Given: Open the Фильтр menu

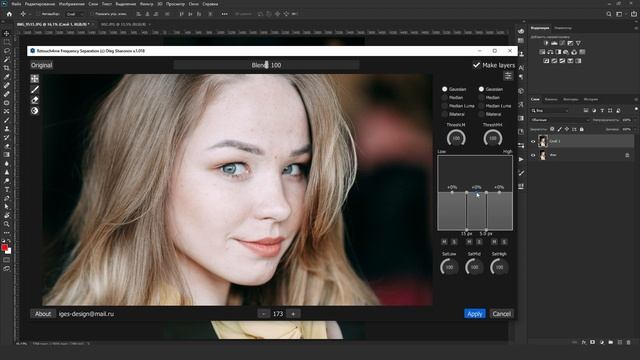Looking at the screenshot, I should click(x=147, y=4).
